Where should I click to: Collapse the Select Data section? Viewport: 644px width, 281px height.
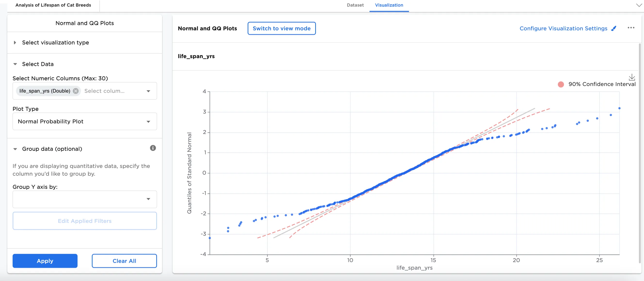(x=15, y=64)
